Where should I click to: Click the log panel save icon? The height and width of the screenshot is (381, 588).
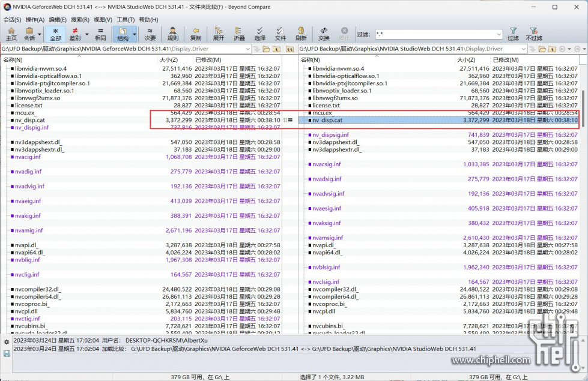click(7, 353)
